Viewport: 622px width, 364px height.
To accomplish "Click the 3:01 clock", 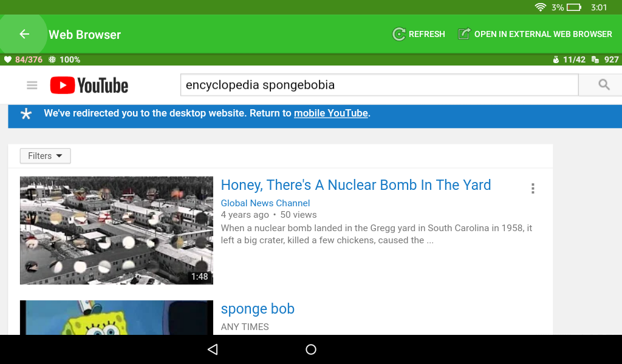I will click(x=599, y=7).
